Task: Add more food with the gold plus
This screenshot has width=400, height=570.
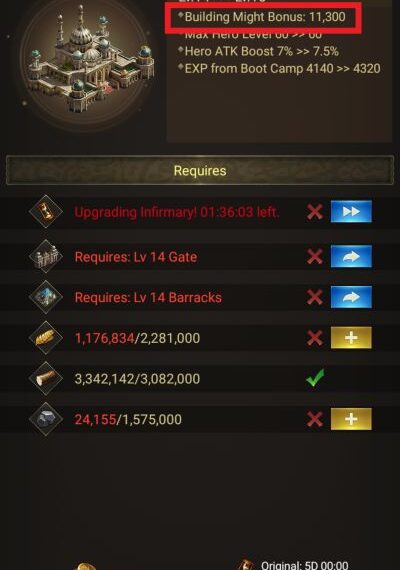Action: (x=351, y=338)
